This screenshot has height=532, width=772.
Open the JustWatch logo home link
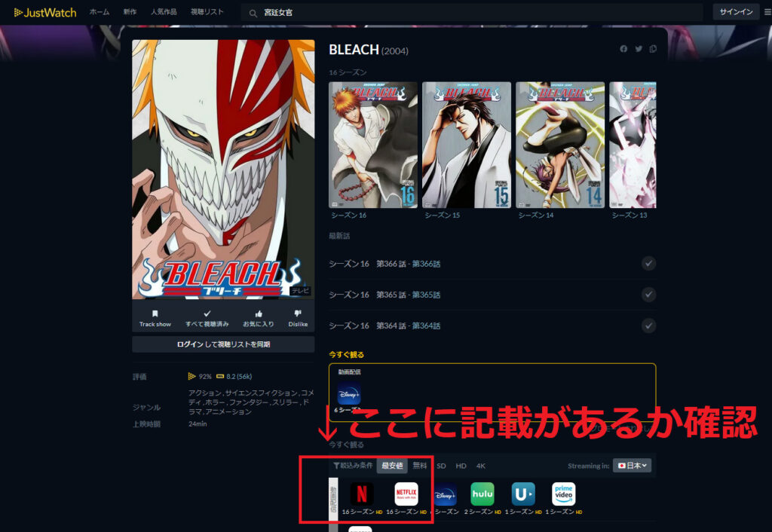point(45,12)
